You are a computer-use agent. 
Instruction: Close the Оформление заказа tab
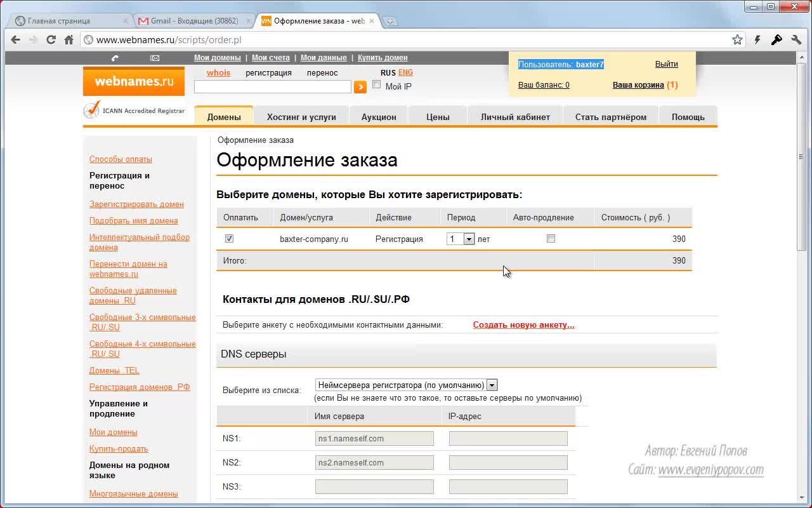click(372, 21)
